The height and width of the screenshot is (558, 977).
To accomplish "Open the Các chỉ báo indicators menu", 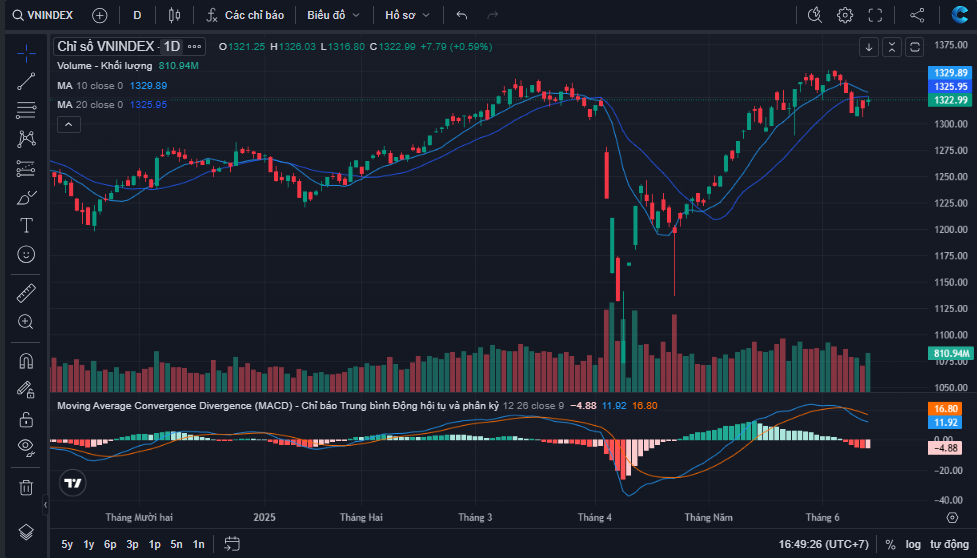I will [245, 15].
